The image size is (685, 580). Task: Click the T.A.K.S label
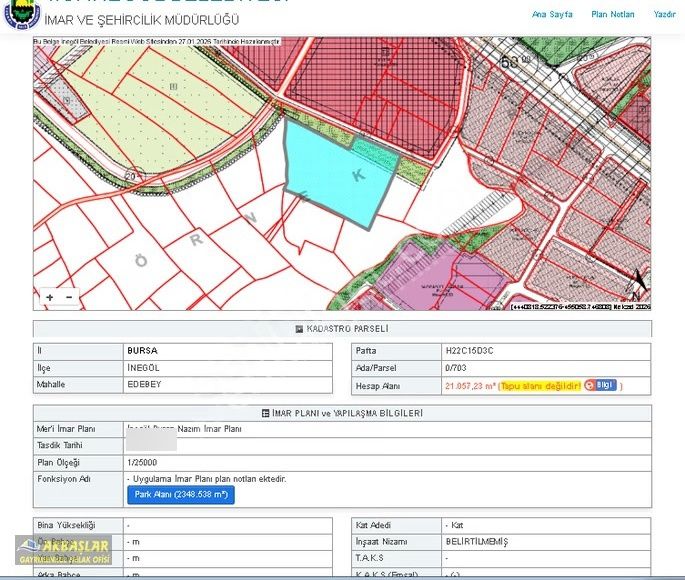(369, 558)
